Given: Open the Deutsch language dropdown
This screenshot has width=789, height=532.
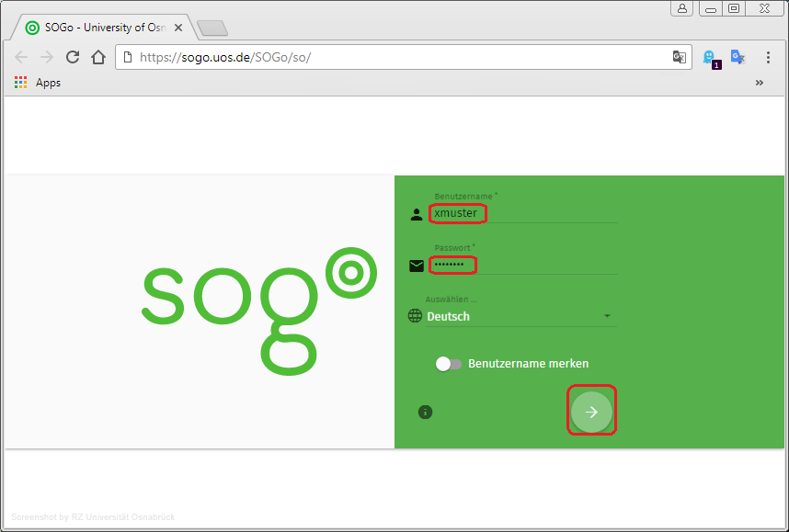Looking at the screenshot, I should coord(520,316).
